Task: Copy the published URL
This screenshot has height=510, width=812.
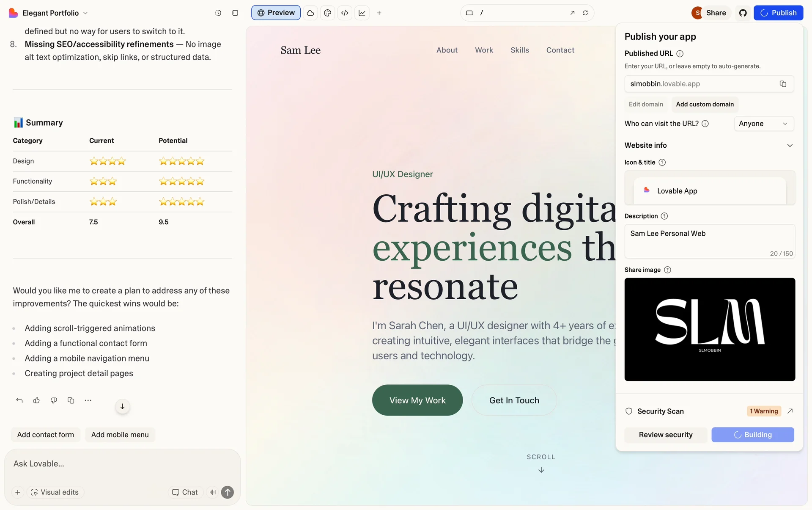Action: (783, 84)
